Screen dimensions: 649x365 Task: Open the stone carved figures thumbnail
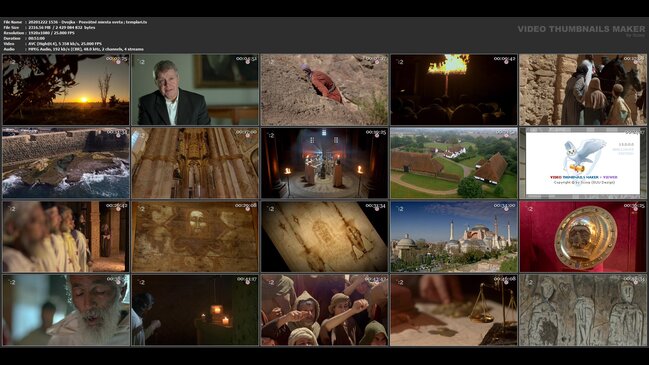pyautogui.click(x=583, y=310)
